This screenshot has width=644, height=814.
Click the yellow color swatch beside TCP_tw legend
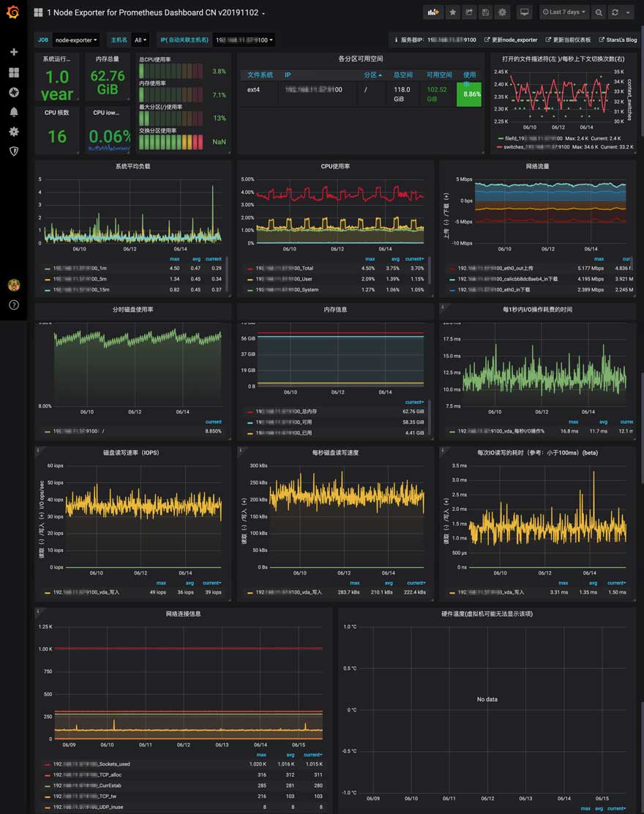pyautogui.click(x=47, y=796)
